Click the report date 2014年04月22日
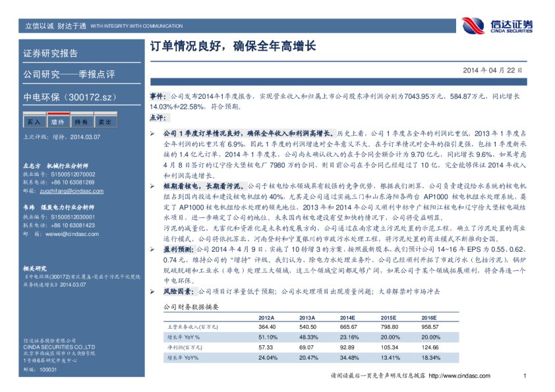Screen dimensions: 555x392 coord(492,70)
